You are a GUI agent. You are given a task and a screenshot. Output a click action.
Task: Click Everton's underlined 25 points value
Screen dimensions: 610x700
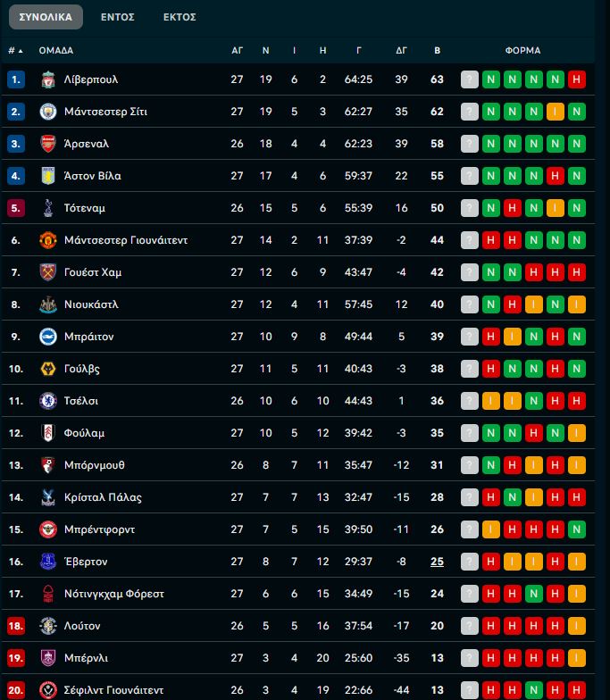(x=437, y=562)
